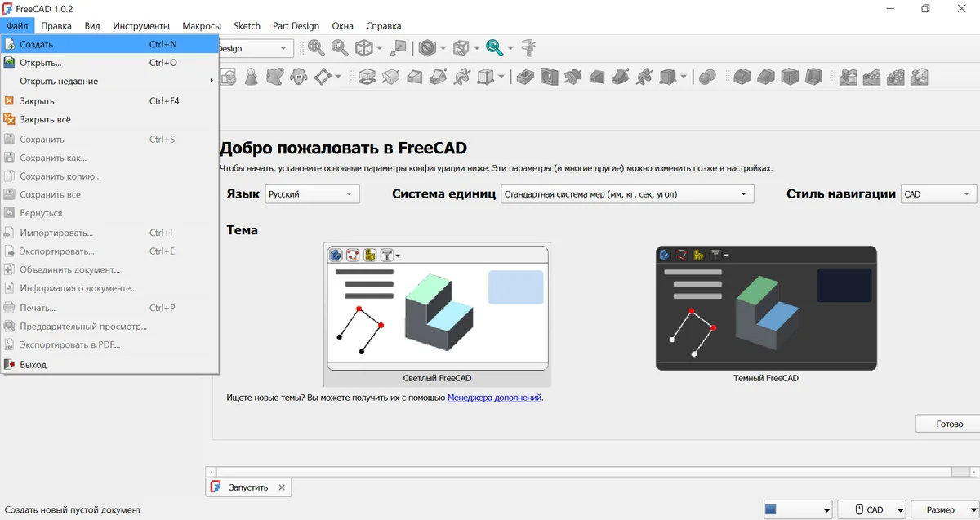Click the Fit Selection zoom icon
Viewport: 980px width, 520px height.
coord(340,48)
